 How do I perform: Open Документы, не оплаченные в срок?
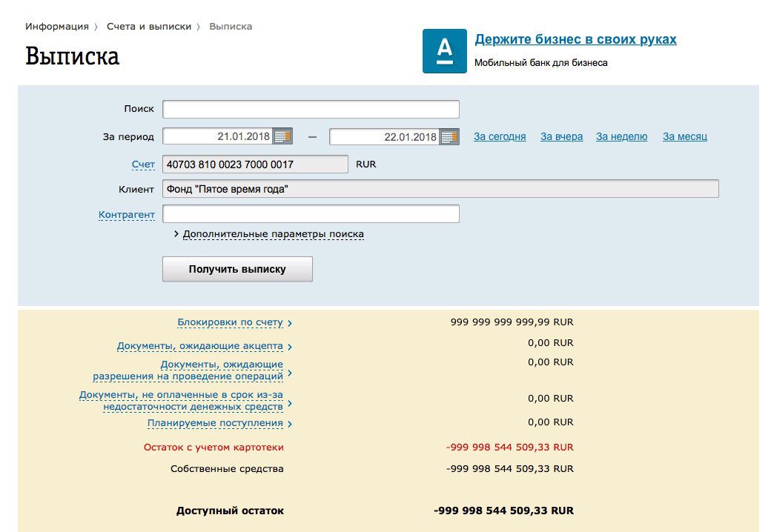coord(181,401)
